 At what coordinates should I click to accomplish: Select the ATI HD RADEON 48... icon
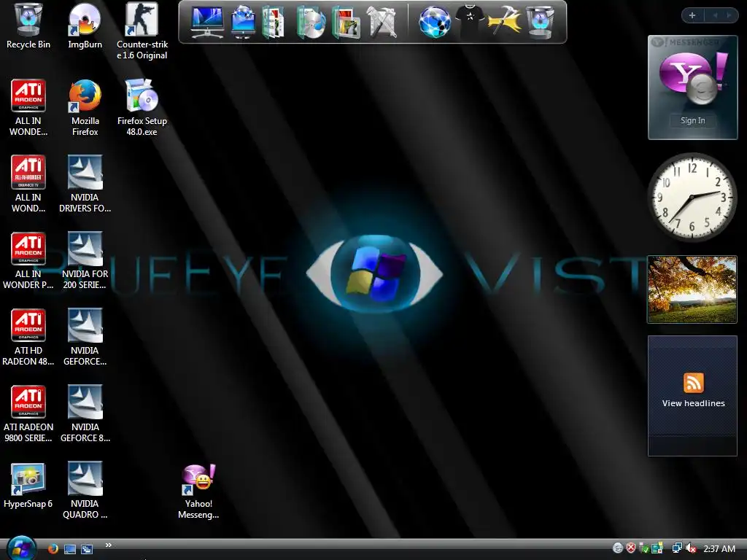(x=28, y=338)
